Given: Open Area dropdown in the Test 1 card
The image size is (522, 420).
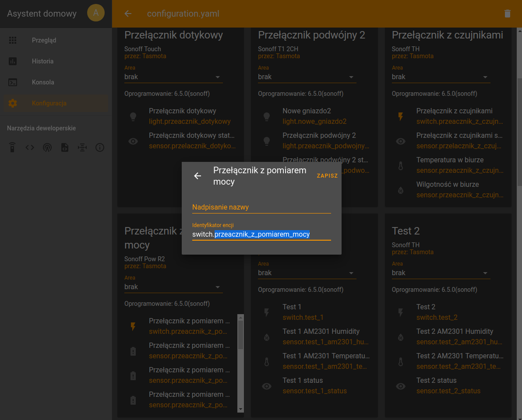Looking at the screenshot, I should pyautogui.click(x=307, y=273).
